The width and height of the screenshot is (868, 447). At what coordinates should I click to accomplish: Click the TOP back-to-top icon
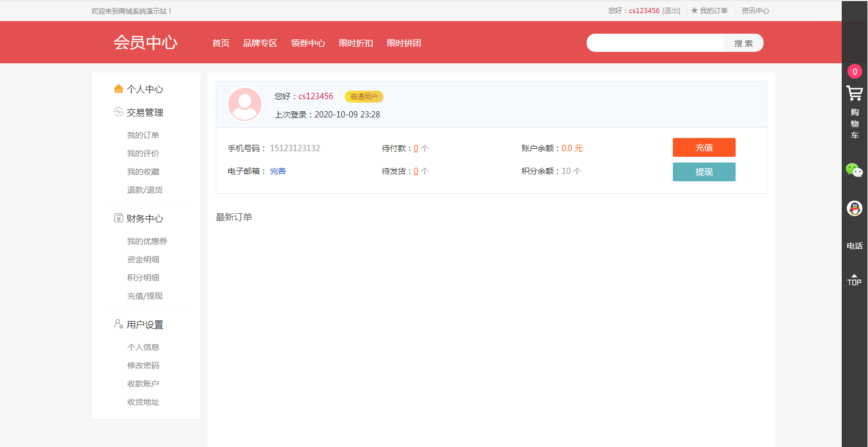[x=854, y=279]
